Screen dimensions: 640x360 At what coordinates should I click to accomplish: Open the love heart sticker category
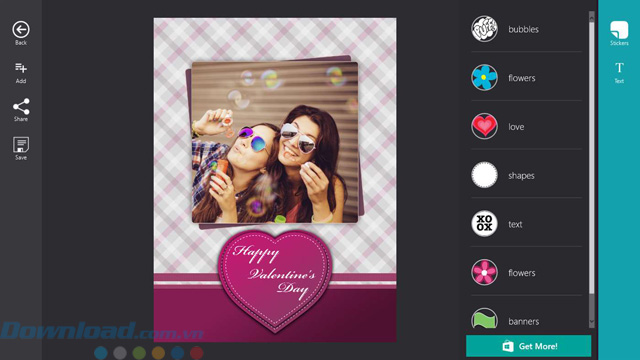526,127
